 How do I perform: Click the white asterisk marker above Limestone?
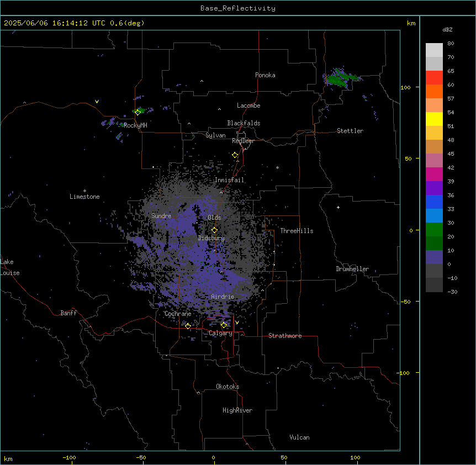point(84,191)
